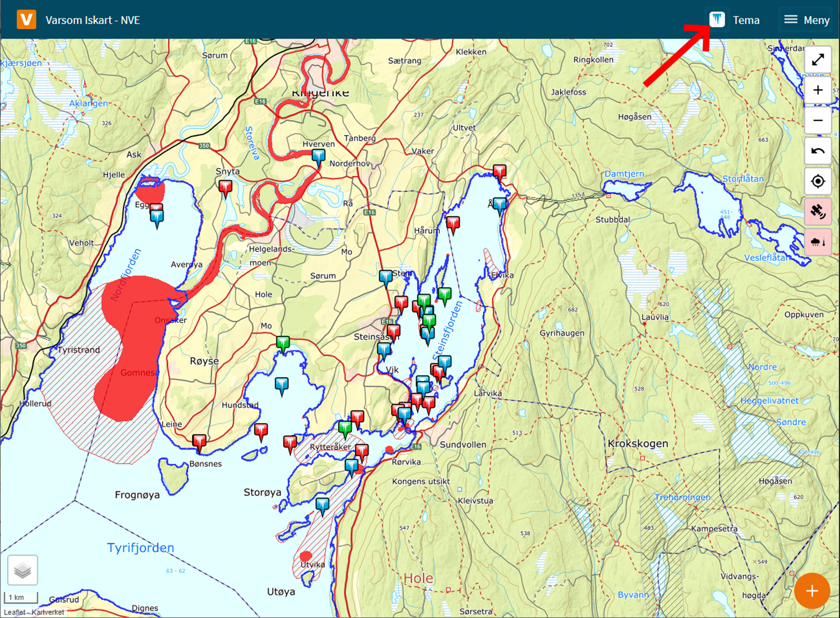
Task: Open the Meny hamburger menu
Action: pos(807,20)
